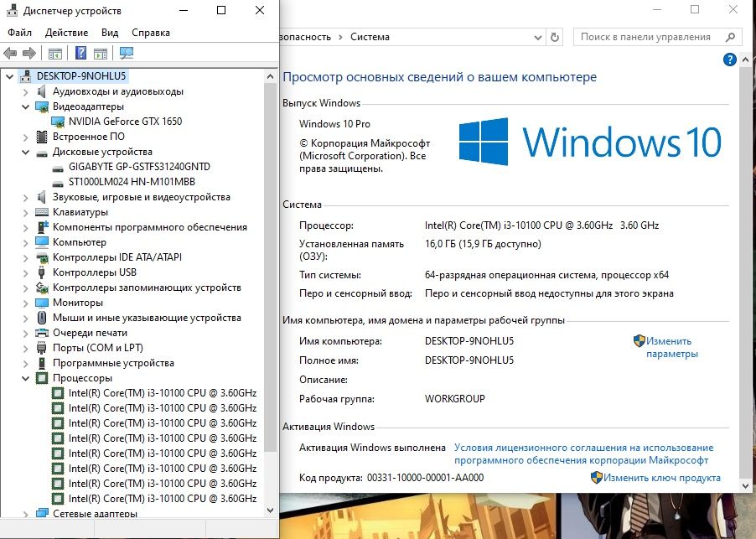The width and height of the screenshot is (756, 539).
Task: Collapse the Дисковые устройства category
Action: (x=25, y=152)
